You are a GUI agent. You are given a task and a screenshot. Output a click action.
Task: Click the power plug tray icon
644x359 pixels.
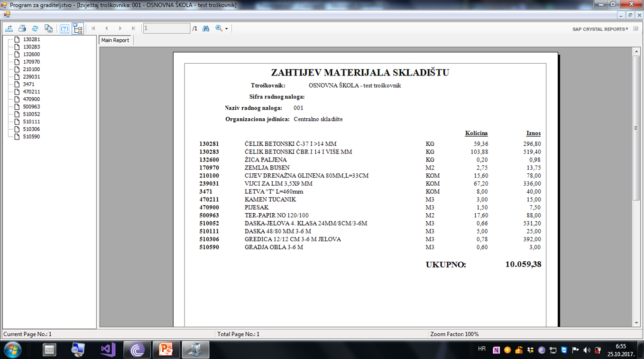598,350
